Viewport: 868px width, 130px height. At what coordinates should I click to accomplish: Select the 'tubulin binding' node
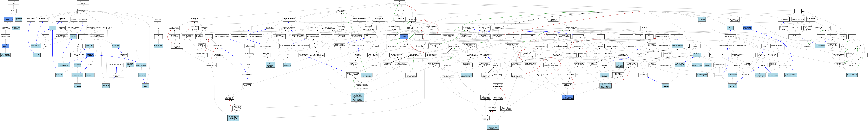[x=5, y=36]
